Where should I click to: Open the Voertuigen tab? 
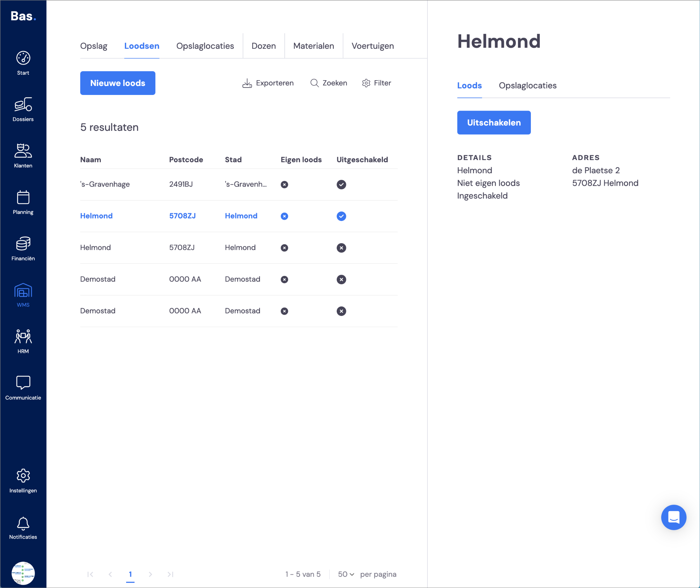373,46
